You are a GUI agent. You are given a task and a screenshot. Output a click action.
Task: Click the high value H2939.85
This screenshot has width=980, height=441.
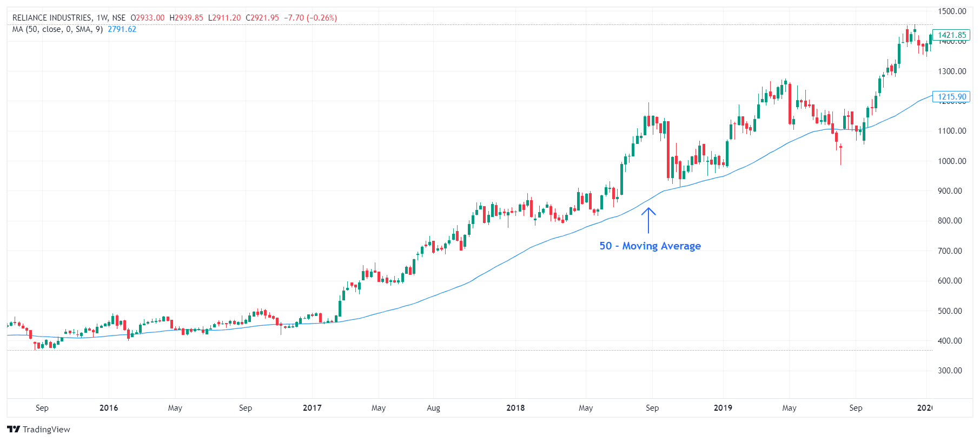[x=187, y=18]
